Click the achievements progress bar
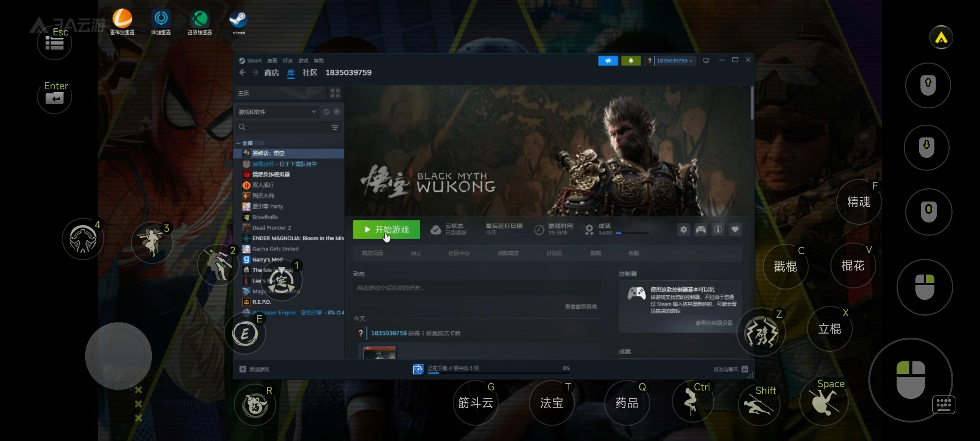 (632, 233)
